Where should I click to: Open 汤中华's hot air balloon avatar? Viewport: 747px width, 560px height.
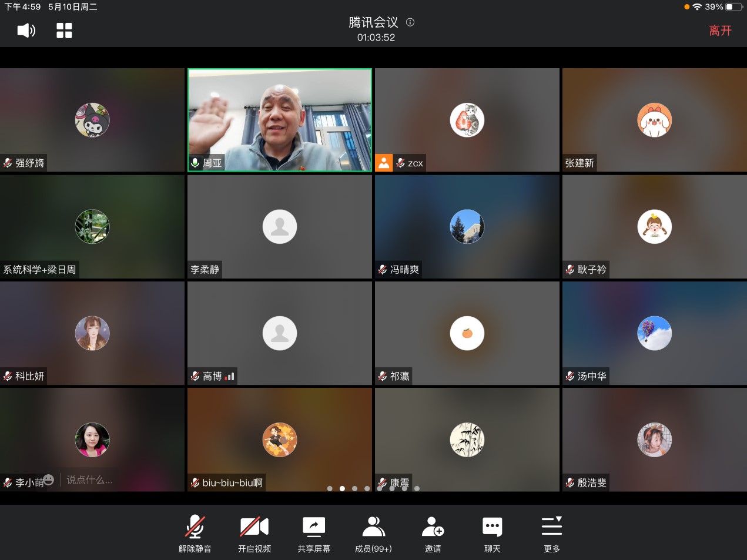pos(654,333)
